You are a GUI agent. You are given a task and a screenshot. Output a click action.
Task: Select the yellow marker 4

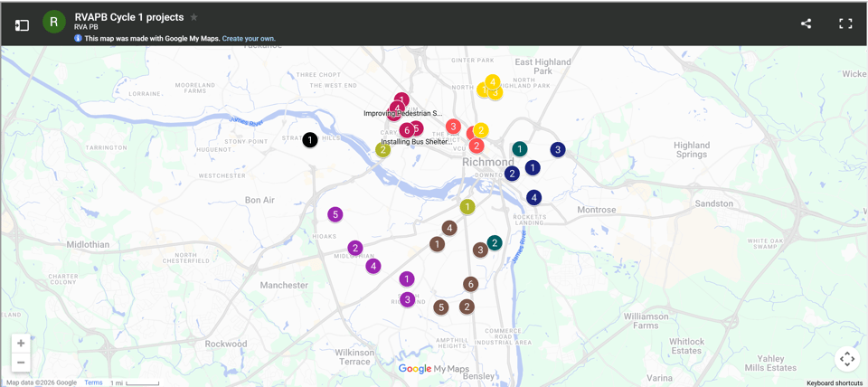pyautogui.click(x=493, y=82)
